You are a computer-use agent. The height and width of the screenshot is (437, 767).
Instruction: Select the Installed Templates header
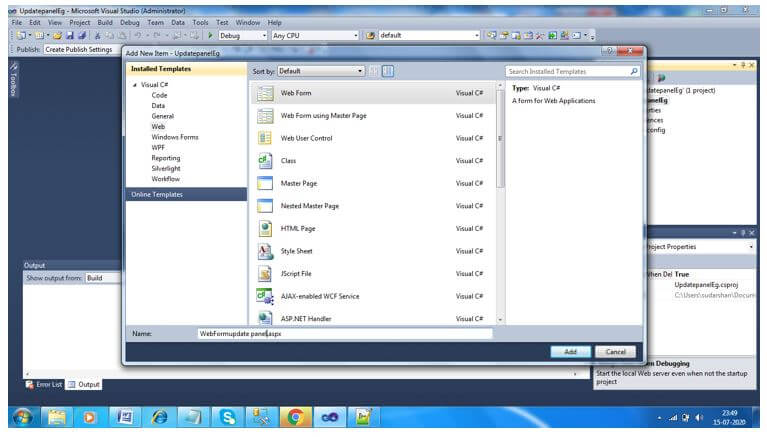[186, 69]
